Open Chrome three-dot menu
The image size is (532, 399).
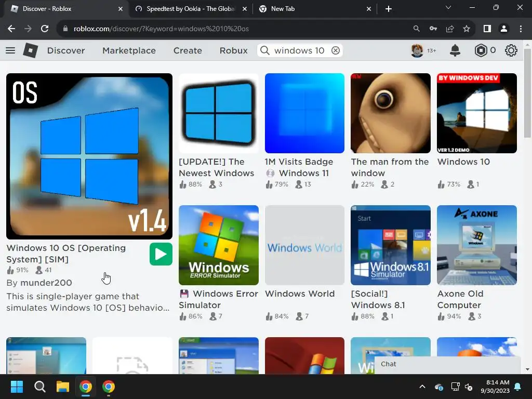tap(521, 29)
